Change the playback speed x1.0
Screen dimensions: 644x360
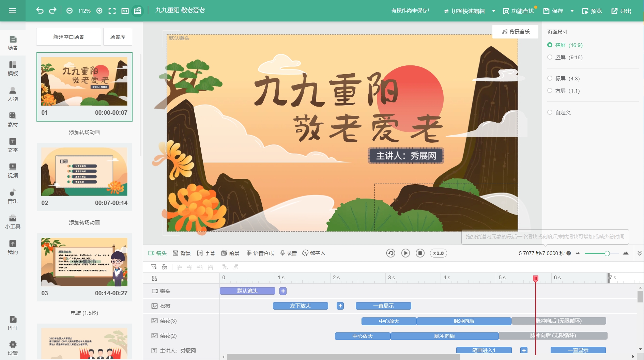tap(438, 253)
